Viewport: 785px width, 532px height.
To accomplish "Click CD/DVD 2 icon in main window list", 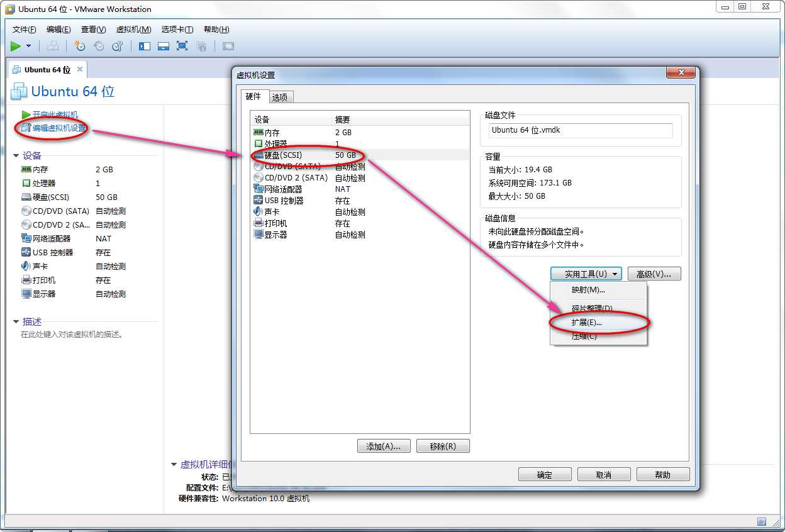I will tap(26, 225).
